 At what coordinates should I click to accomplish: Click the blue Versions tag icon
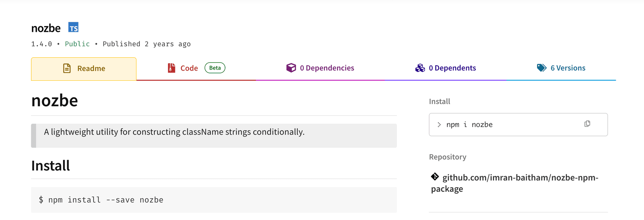pyautogui.click(x=541, y=68)
